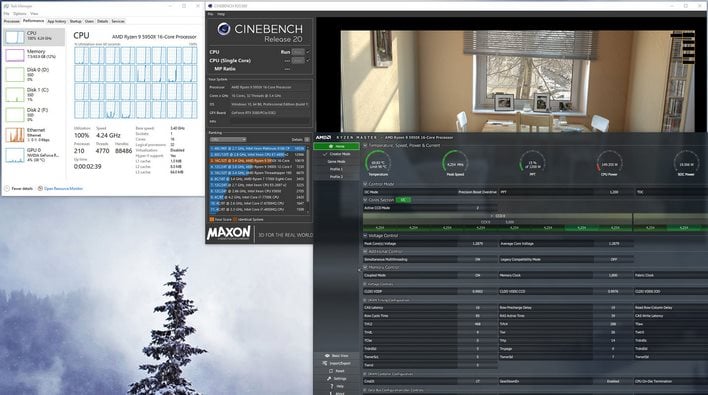Click the Fewer details arrow icon
This screenshot has width=708, height=395.
(x=7, y=189)
